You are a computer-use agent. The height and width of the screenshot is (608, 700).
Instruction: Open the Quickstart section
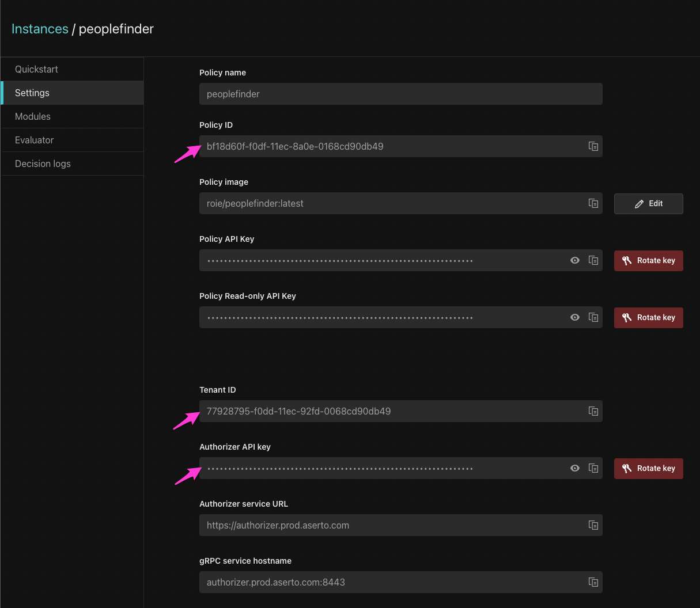point(37,69)
